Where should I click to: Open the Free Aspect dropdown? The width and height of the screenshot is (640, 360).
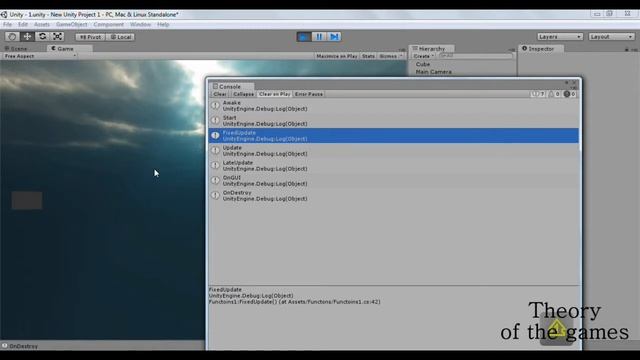[x=40, y=56]
